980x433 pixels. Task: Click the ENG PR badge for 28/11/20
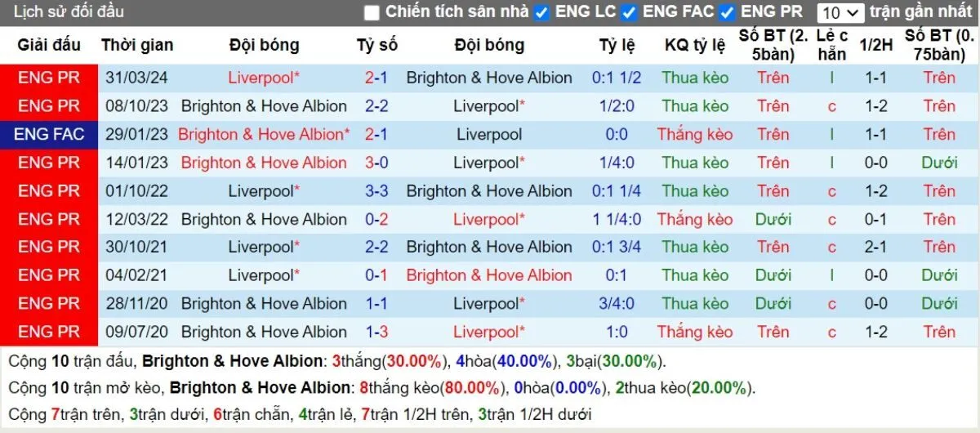tap(49, 304)
